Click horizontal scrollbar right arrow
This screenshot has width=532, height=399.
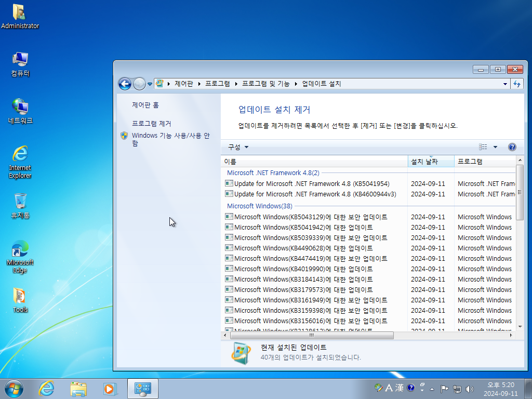(511, 335)
